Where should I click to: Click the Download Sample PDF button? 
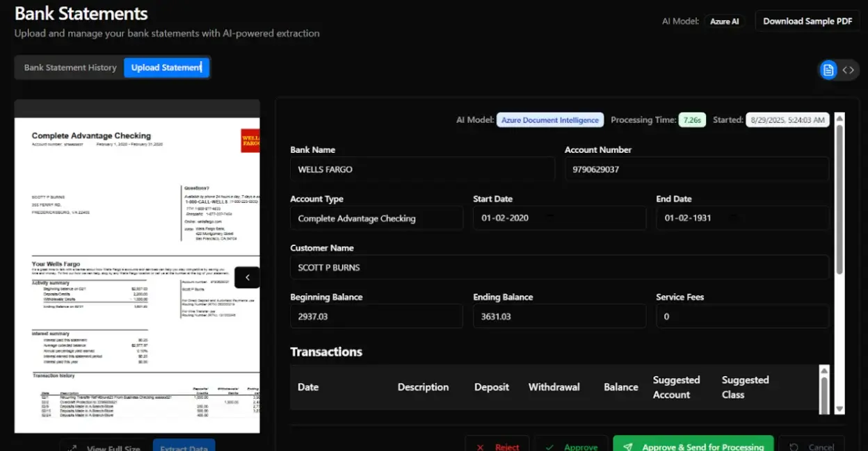807,22
